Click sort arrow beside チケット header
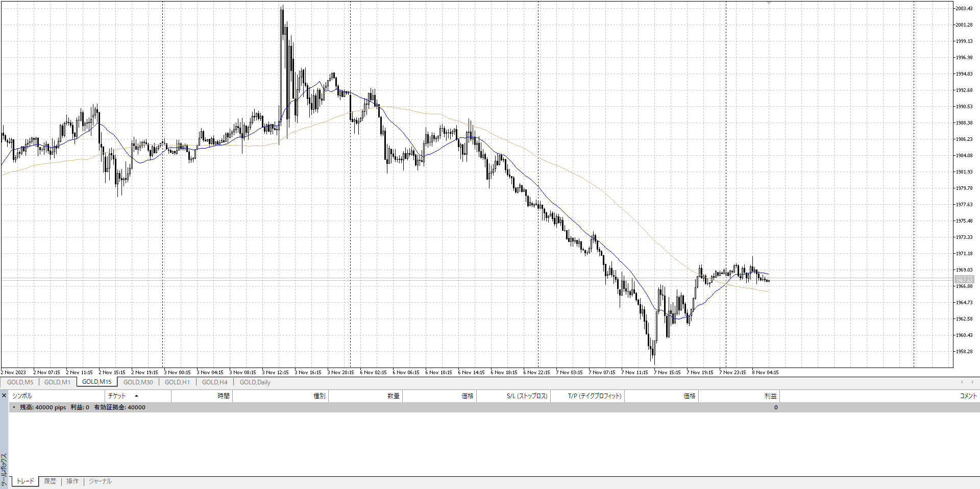The height and width of the screenshot is (489, 980). (x=136, y=396)
